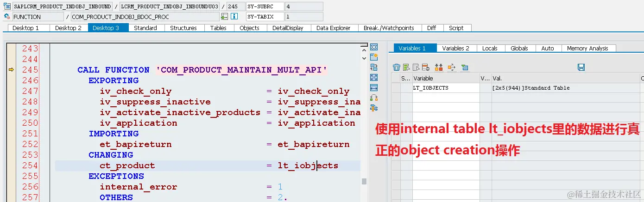
Task: Click the EXCEPTIONS keyword on line 255
Action: (116, 176)
